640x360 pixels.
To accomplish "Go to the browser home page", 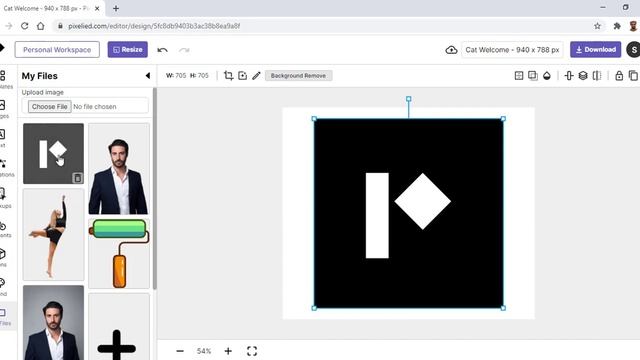I will tap(40, 26).
